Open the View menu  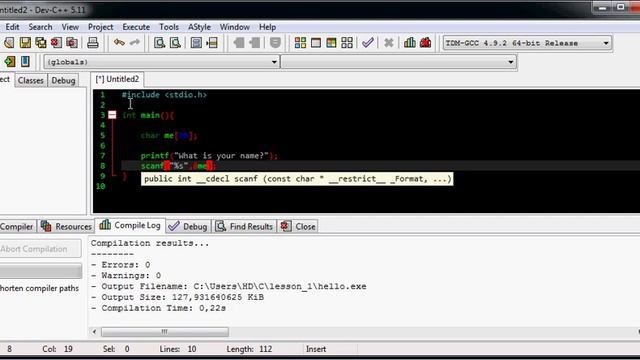[x=70, y=27]
